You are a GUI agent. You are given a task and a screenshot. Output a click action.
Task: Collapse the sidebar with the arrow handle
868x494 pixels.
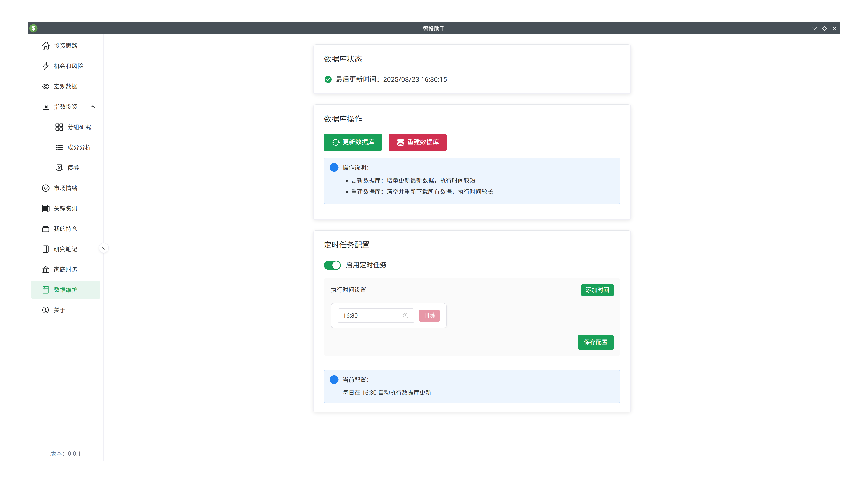pos(104,248)
